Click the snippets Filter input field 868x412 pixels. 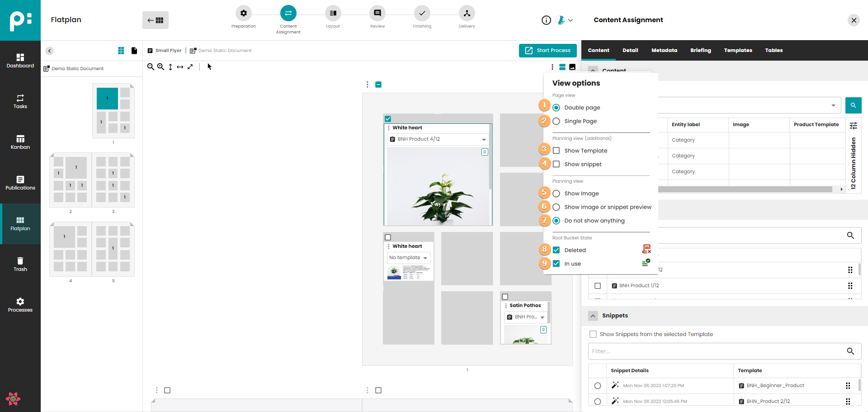click(x=717, y=351)
